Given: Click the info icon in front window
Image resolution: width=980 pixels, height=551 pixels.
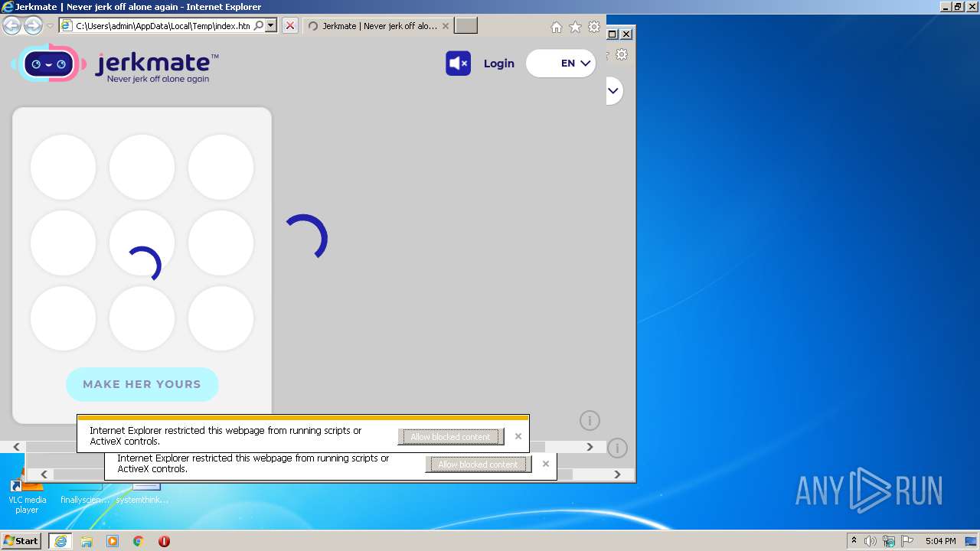Looking at the screenshot, I should pos(590,420).
